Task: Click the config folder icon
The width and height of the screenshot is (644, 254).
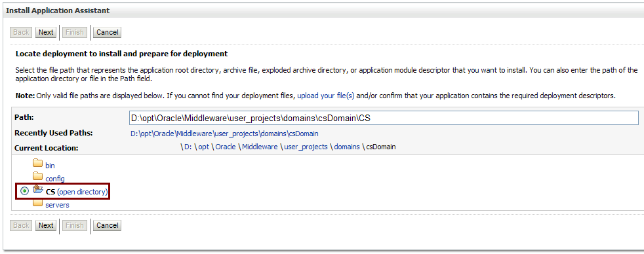Action: click(x=38, y=176)
